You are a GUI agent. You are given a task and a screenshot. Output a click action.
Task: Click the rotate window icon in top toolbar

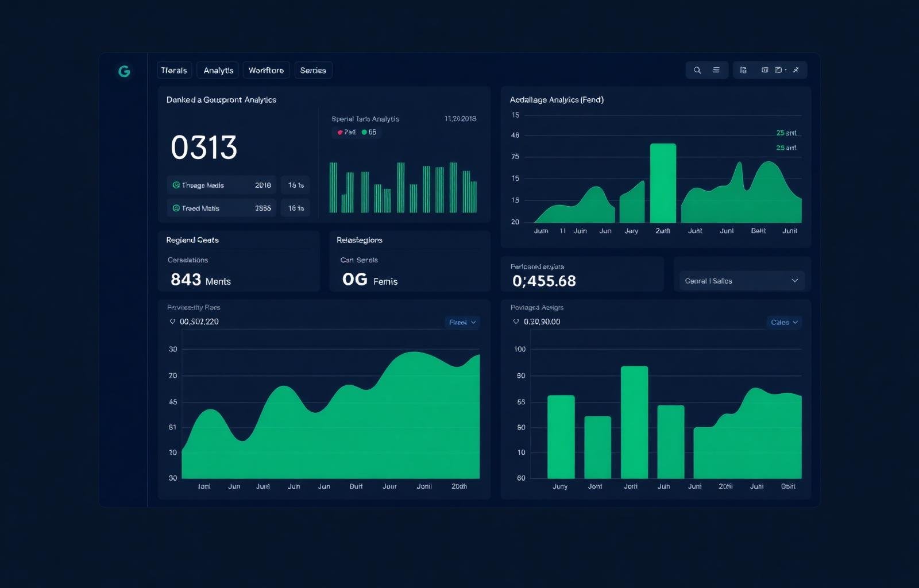tap(778, 70)
